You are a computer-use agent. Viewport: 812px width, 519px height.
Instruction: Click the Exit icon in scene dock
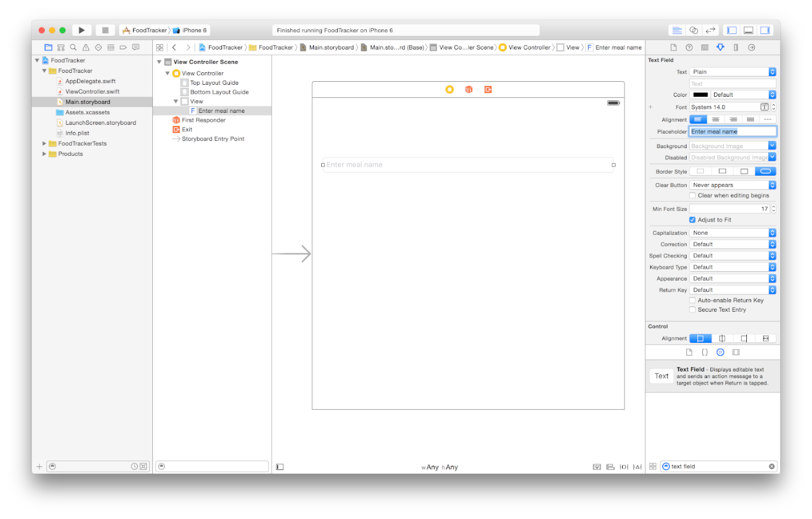click(x=488, y=90)
